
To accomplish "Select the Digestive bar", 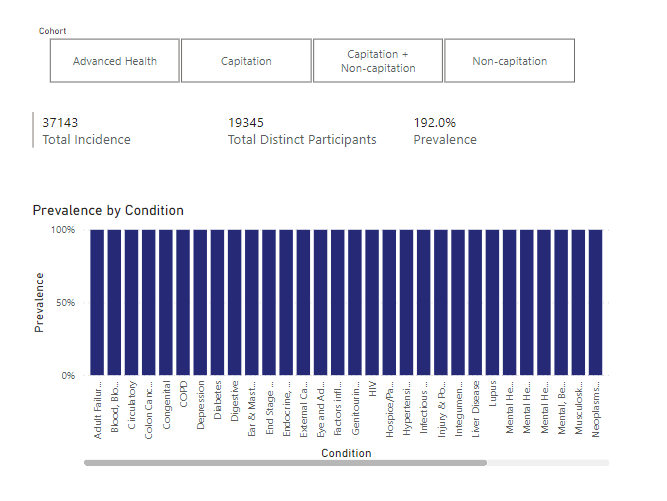I will click(234, 302).
